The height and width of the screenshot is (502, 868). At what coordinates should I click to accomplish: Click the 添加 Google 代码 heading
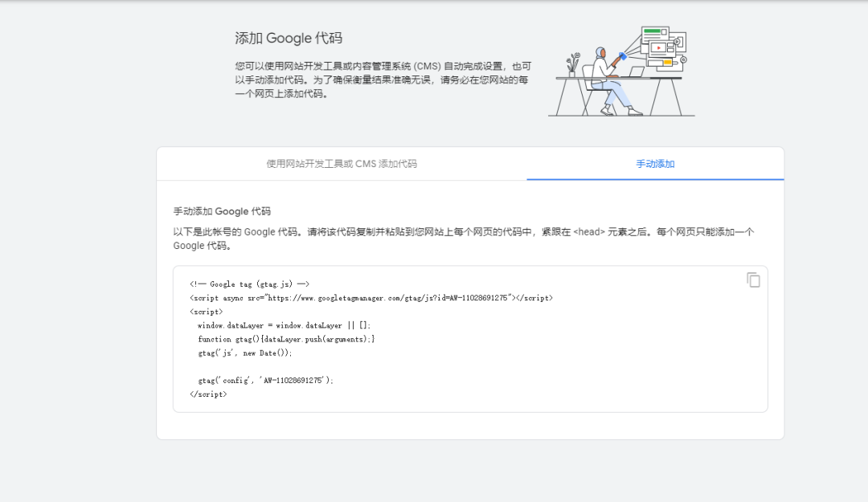pyautogui.click(x=289, y=39)
